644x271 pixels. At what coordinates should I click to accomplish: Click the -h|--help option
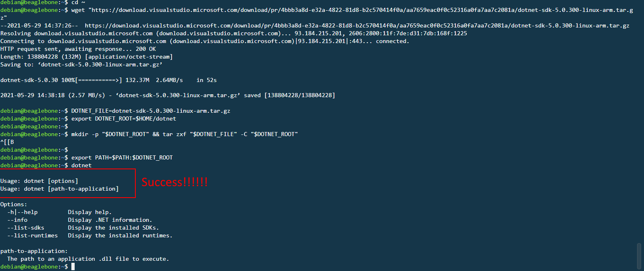point(23,212)
